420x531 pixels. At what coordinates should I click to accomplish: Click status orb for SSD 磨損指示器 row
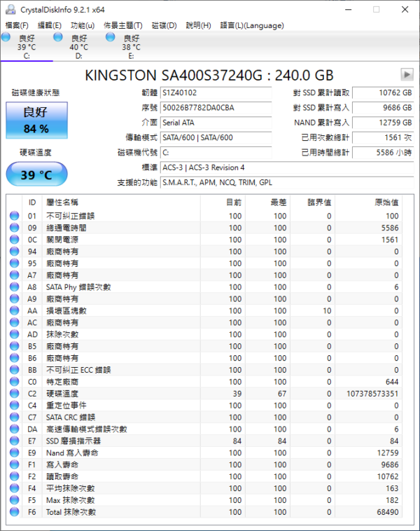point(14,441)
